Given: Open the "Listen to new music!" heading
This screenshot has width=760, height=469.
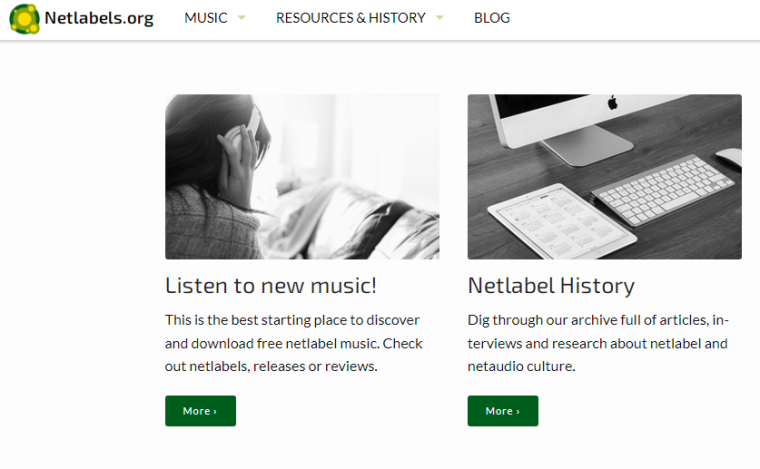Looking at the screenshot, I should click(x=271, y=285).
